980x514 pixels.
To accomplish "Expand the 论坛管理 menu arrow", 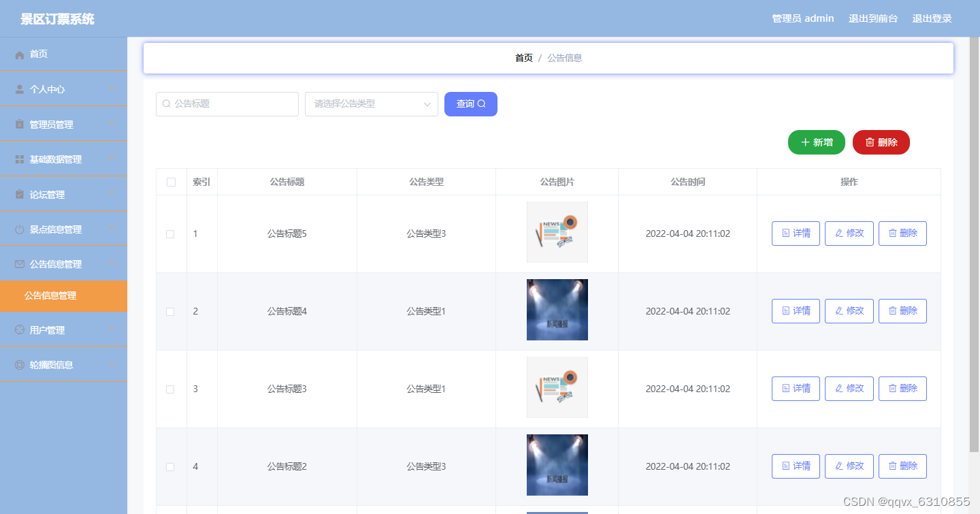I will pos(112,193).
